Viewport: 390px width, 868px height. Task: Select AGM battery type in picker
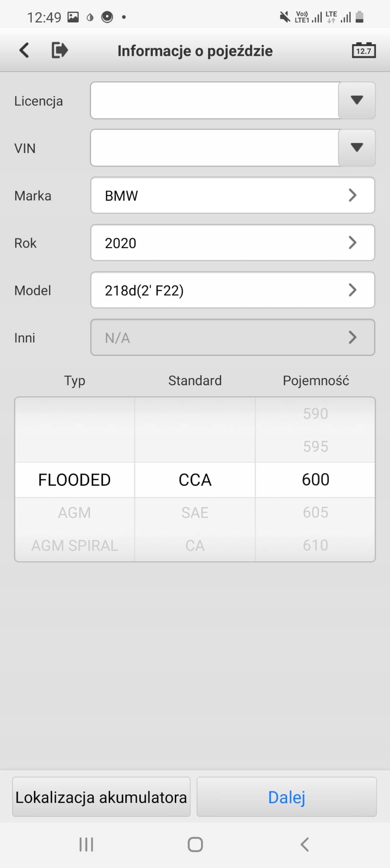75,513
